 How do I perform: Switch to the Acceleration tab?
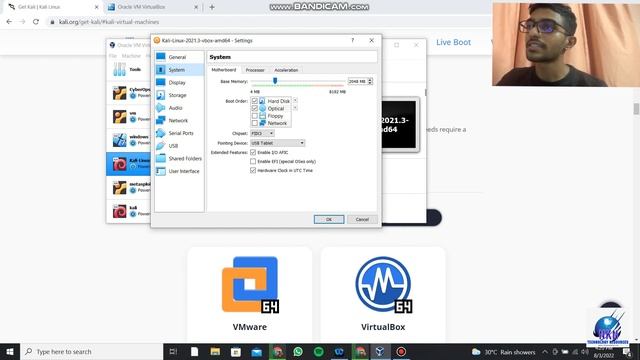pyautogui.click(x=286, y=70)
